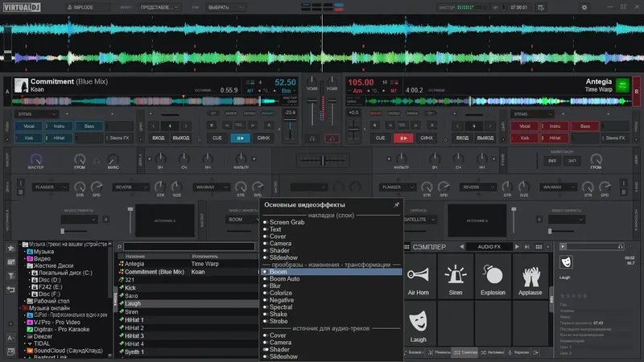Toggle Bass stem on deck A
The height and width of the screenshot is (362, 644).
click(x=89, y=126)
